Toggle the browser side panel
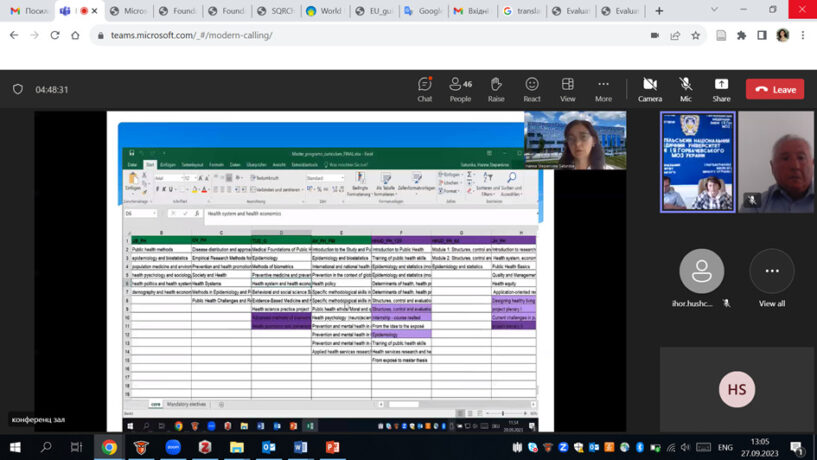 click(761, 35)
